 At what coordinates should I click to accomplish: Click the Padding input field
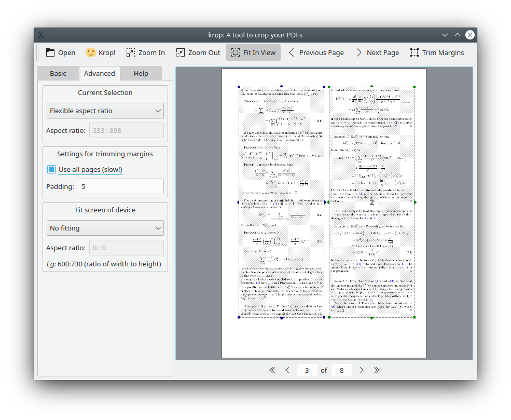[120, 186]
